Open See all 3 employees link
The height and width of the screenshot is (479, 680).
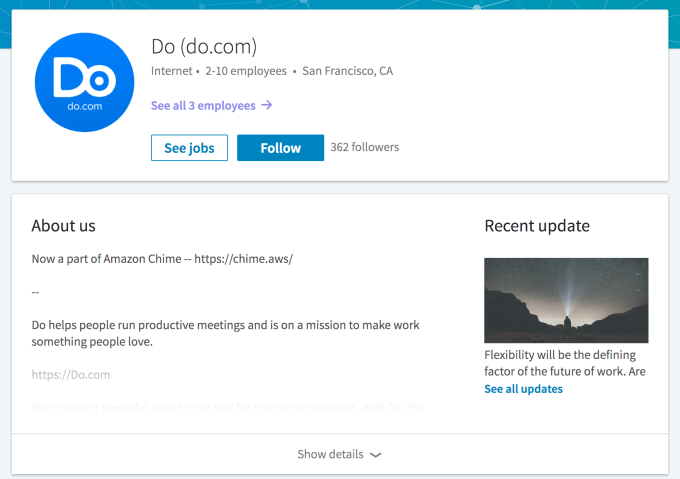click(x=211, y=105)
